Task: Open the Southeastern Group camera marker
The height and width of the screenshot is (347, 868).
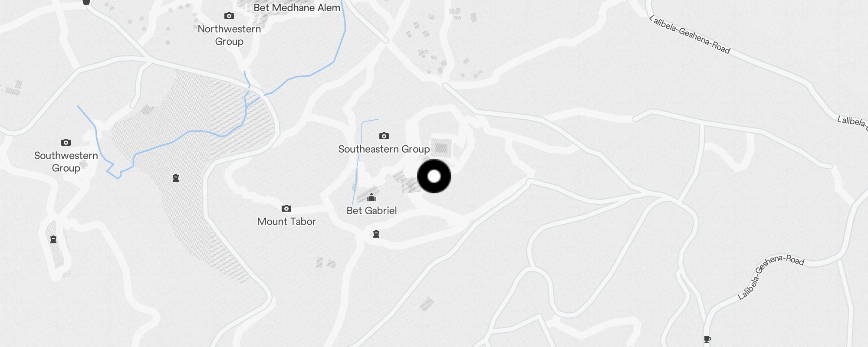Action: coord(384,136)
